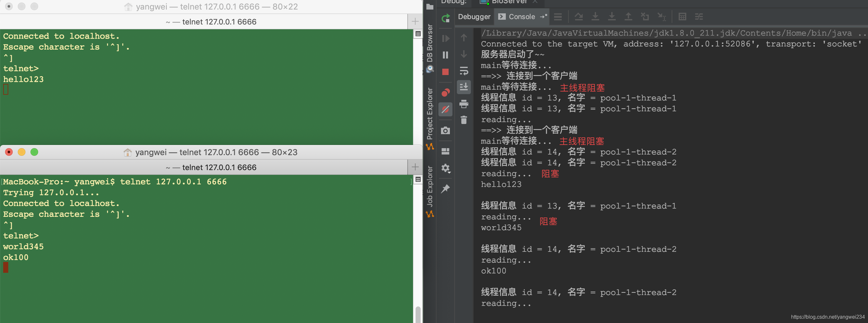Stop the debug session with red square

(x=445, y=72)
